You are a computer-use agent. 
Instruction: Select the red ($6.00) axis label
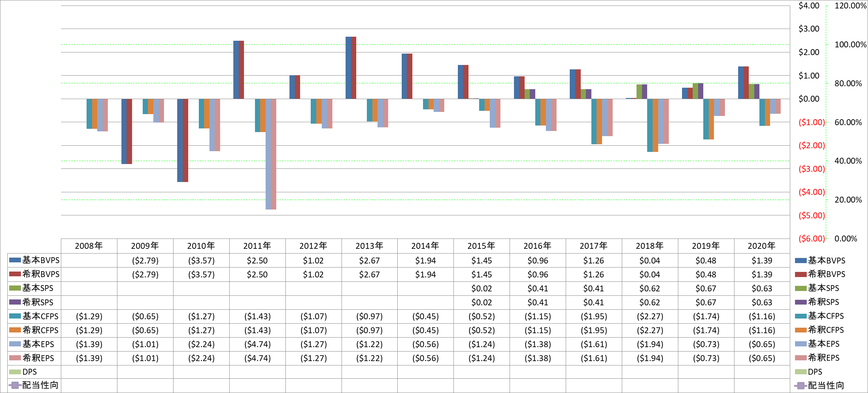point(812,239)
